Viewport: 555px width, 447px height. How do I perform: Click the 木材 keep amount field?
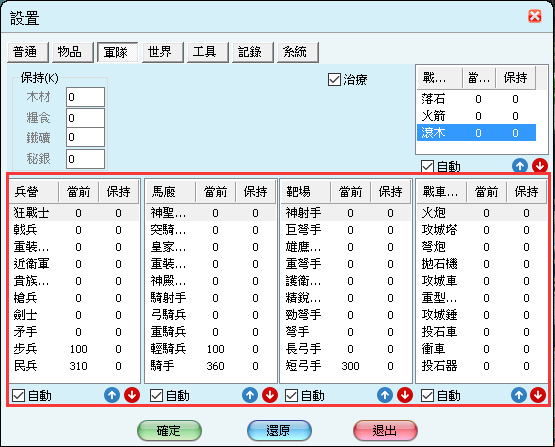pyautogui.click(x=85, y=97)
